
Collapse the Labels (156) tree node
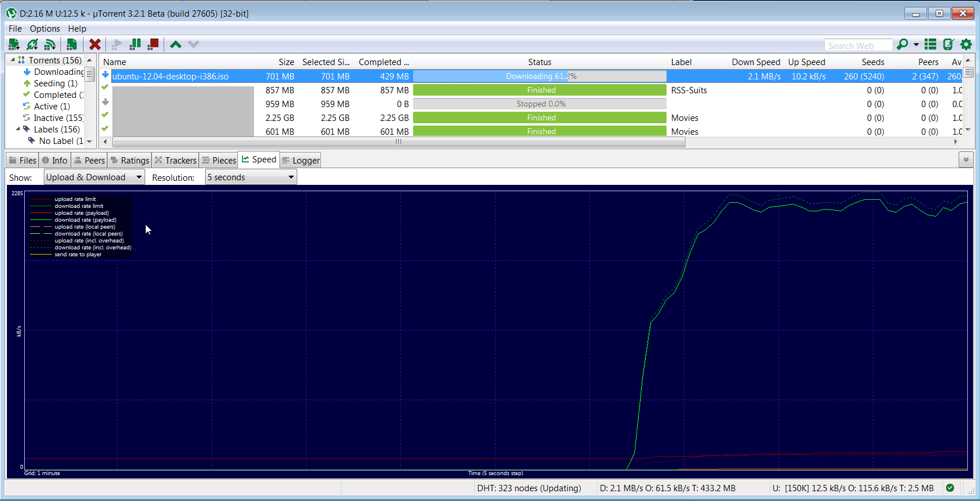coord(18,129)
